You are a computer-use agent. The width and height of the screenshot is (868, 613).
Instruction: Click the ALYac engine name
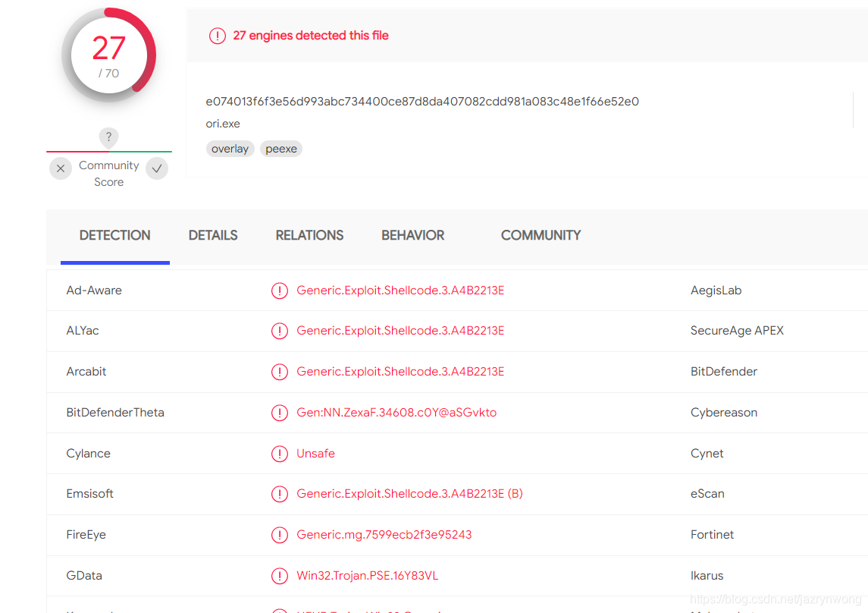83,331
